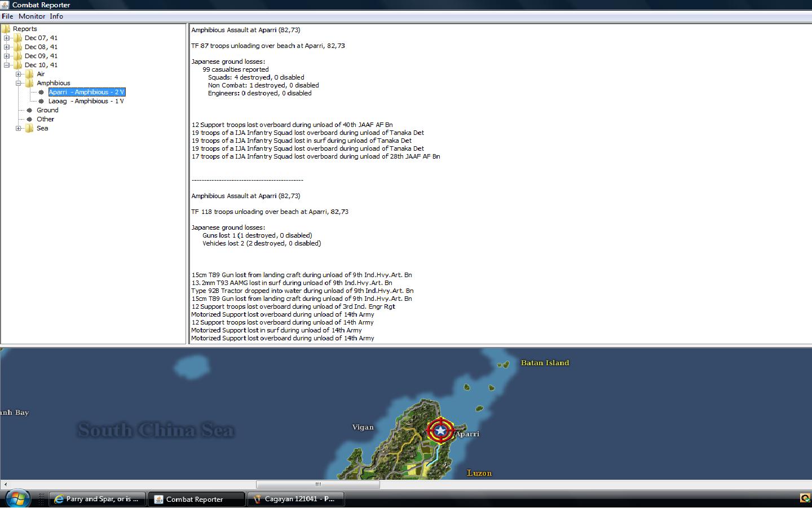
Task: Expand the Dec 08, 41 folder
Action: [7, 47]
